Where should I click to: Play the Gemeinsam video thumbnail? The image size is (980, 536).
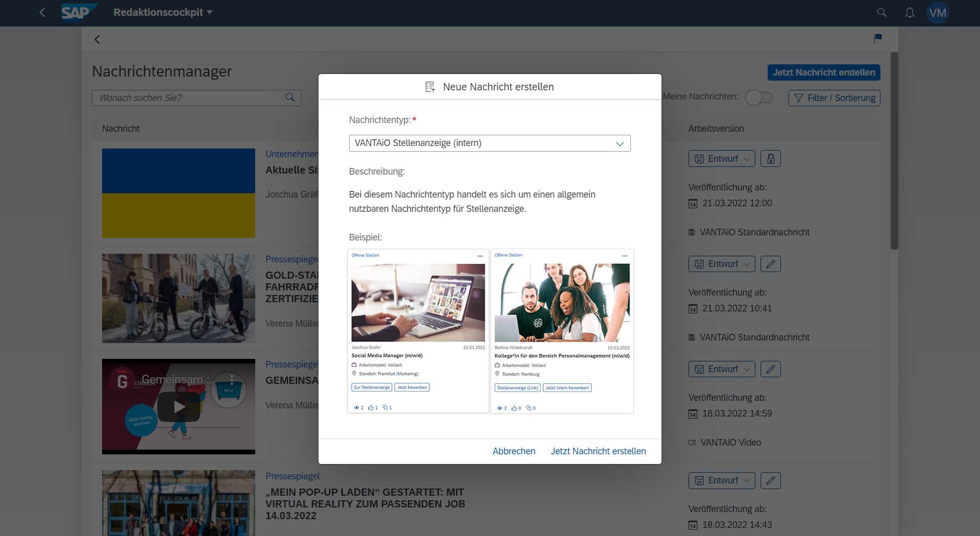coord(179,407)
